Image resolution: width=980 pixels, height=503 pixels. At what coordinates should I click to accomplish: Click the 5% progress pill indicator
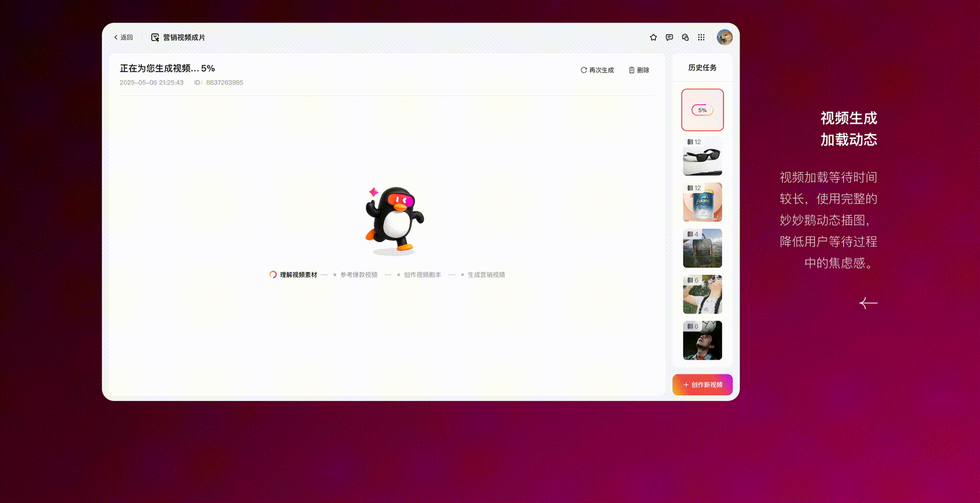tap(702, 110)
